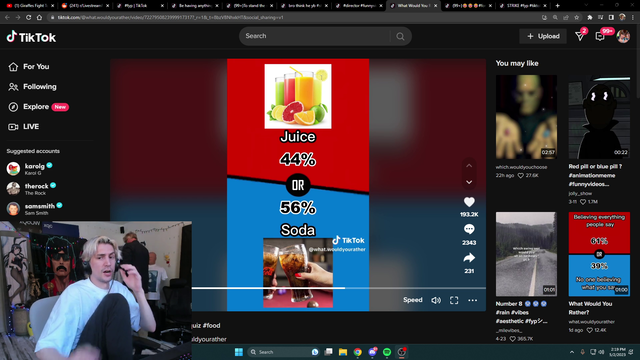Open a new browser tab
This screenshot has height=360, width=640.
coord(557,6)
